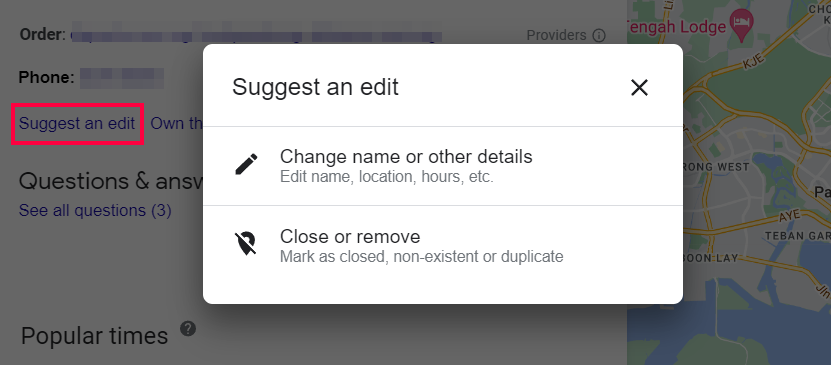Choose Change name or other details
This screenshot has width=831, height=365.
tap(443, 166)
